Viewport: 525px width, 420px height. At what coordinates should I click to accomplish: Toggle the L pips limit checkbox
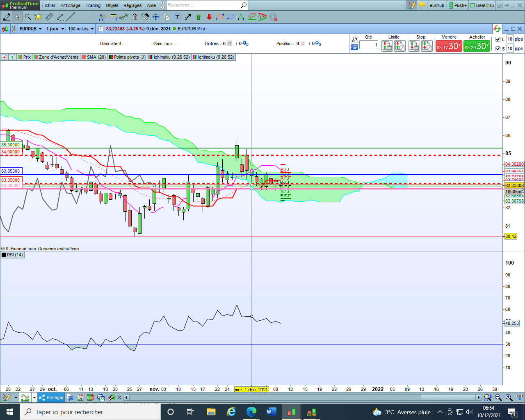[x=498, y=39]
